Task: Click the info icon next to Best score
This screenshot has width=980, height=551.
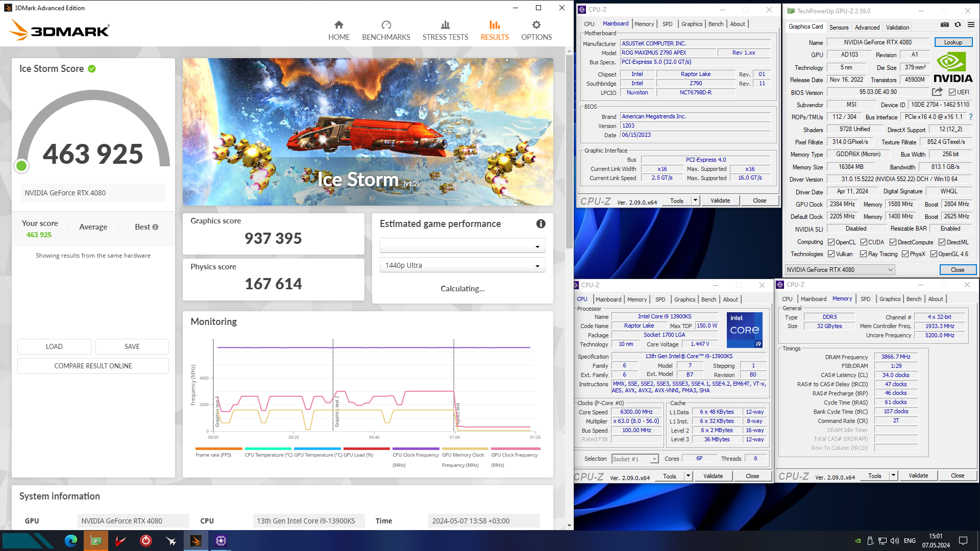Action: 155,227
